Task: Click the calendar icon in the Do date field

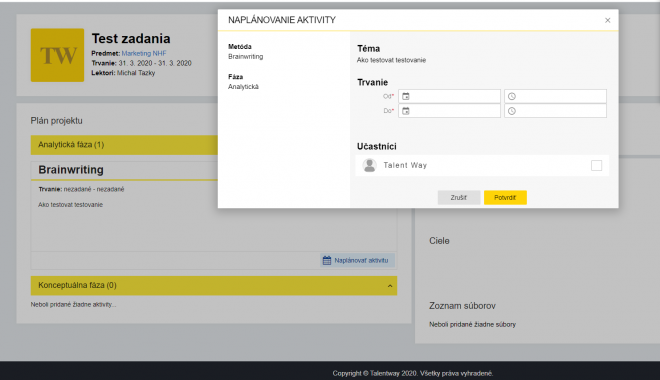Action: coord(406,111)
